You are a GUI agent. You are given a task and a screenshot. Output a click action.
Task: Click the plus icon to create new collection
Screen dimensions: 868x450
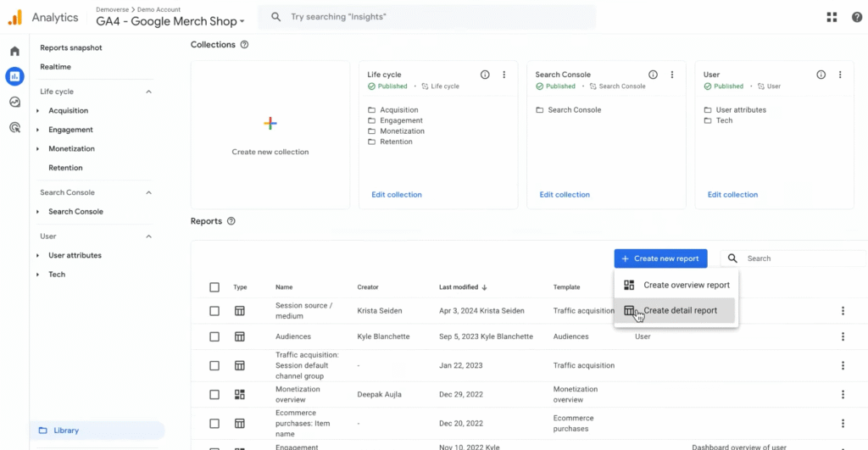(270, 123)
